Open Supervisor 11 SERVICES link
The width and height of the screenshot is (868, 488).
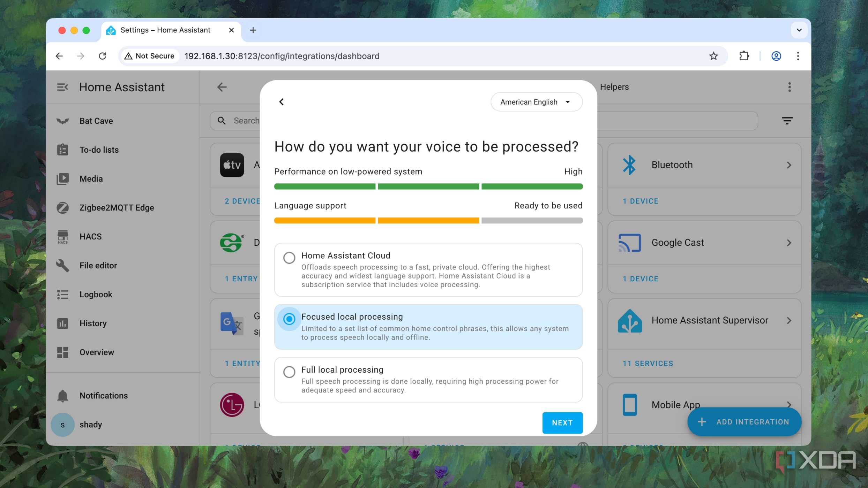pyautogui.click(x=648, y=364)
